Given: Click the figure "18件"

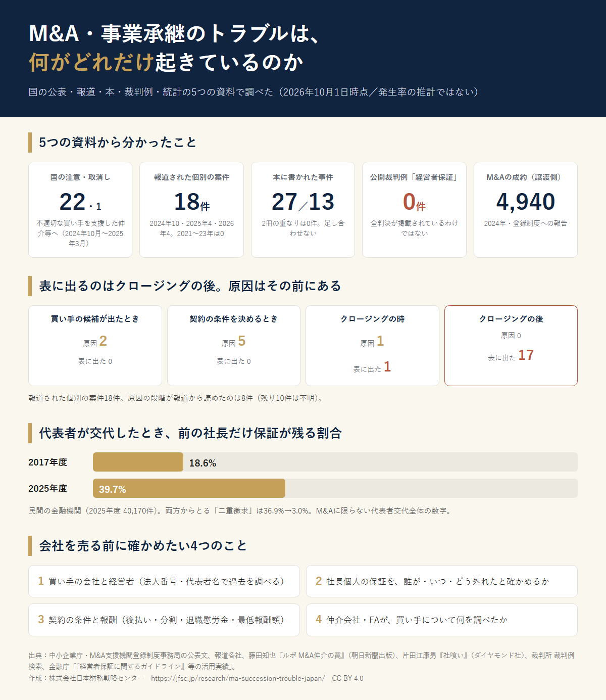Looking at the screenshot, I should coord(191,202).
